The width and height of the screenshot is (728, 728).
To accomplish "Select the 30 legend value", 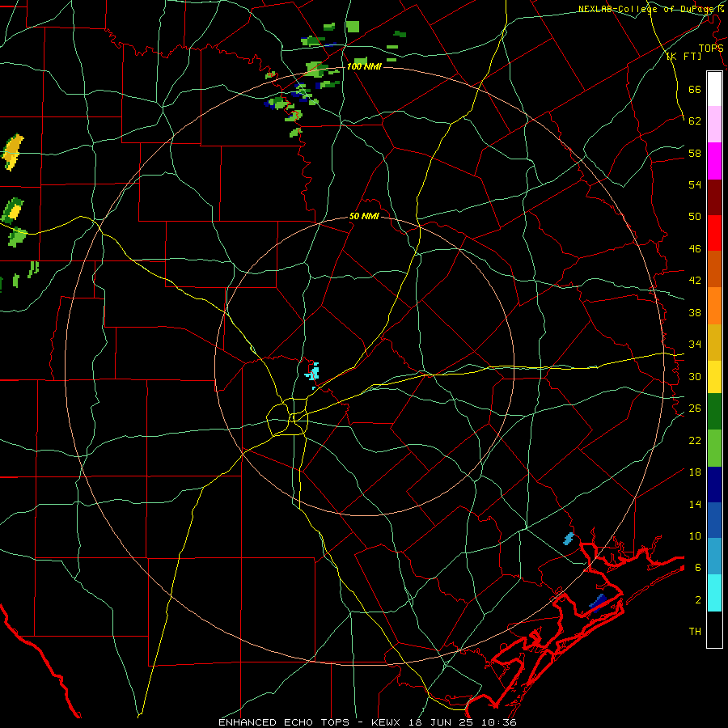I will point(695,376).
